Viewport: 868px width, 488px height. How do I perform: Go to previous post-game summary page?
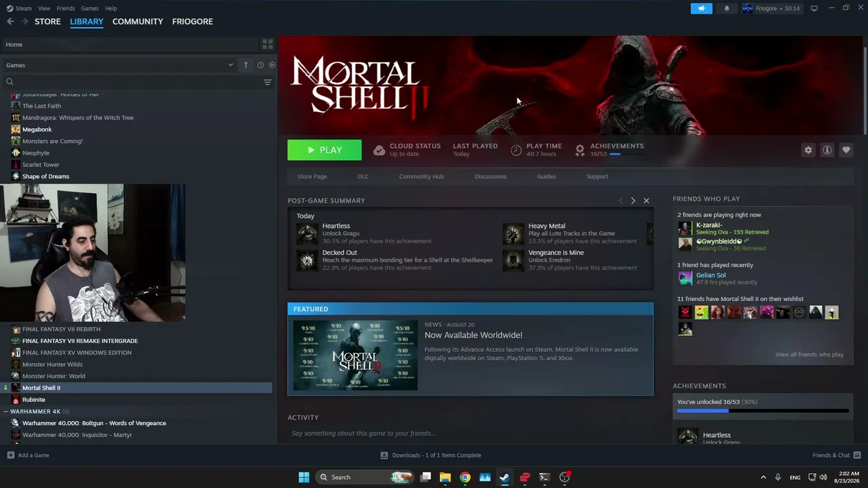click(620, 201)
